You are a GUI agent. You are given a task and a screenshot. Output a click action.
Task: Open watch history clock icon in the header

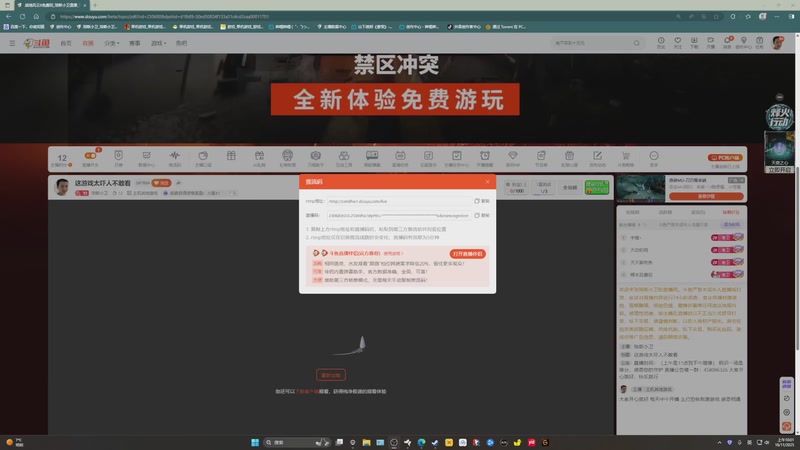(661, 42)
